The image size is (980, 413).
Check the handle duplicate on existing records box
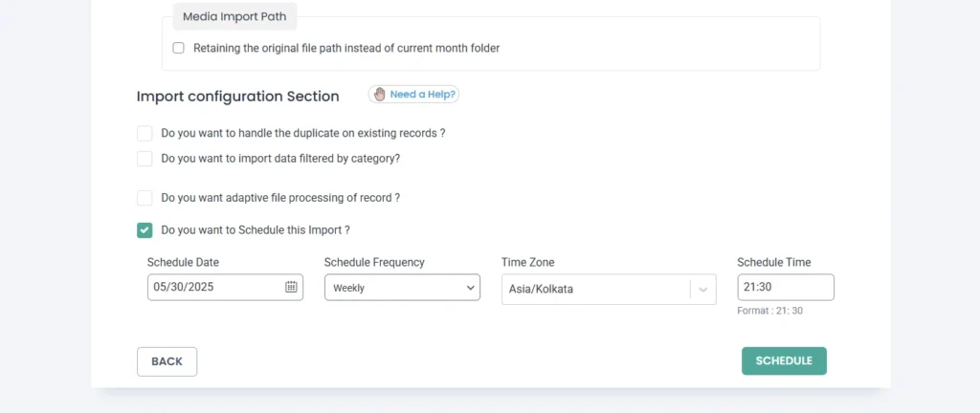[145, 133]
